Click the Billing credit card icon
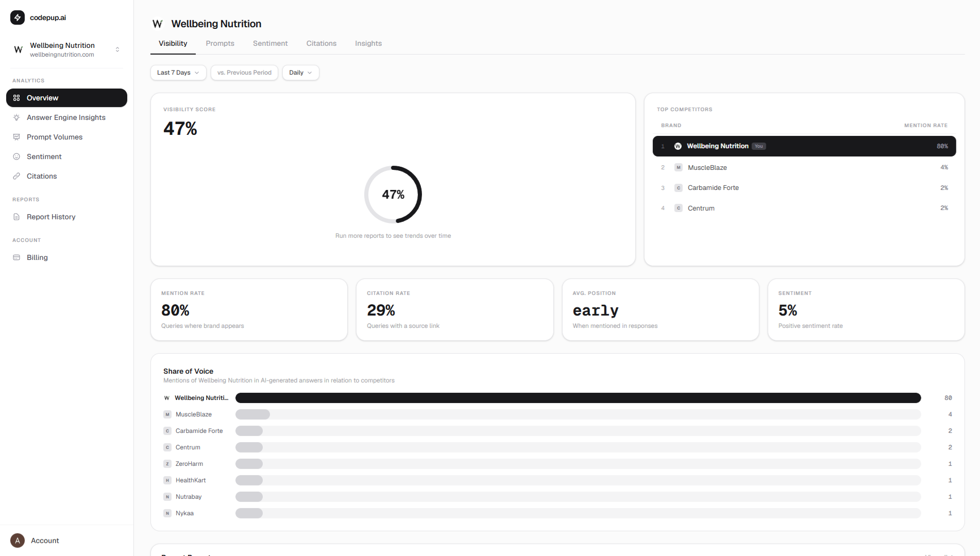Screen dimensions: 980x556 click(16, 257)
